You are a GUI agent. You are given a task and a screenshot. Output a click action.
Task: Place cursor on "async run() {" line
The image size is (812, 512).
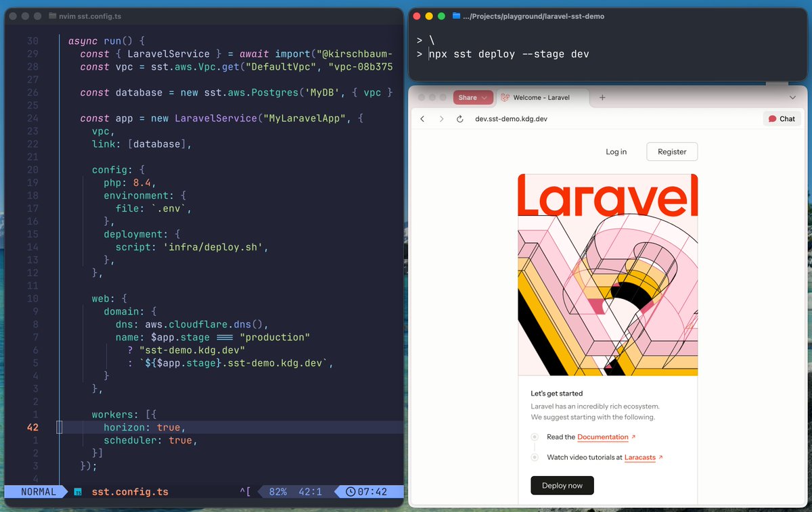coord(106,41)
